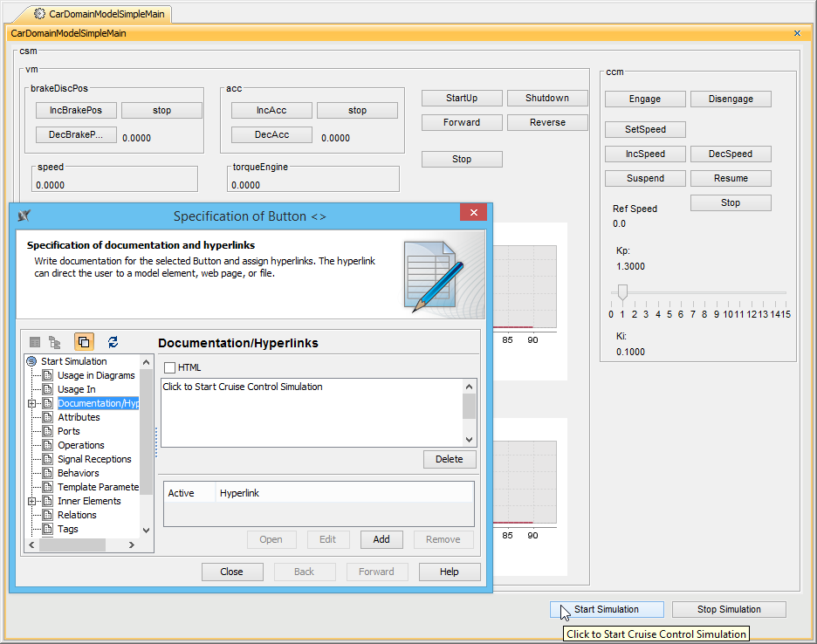The height and width of the screenshot is (644, 817).
Task: Click the Kp slider handle
Action: pos(622,291)
